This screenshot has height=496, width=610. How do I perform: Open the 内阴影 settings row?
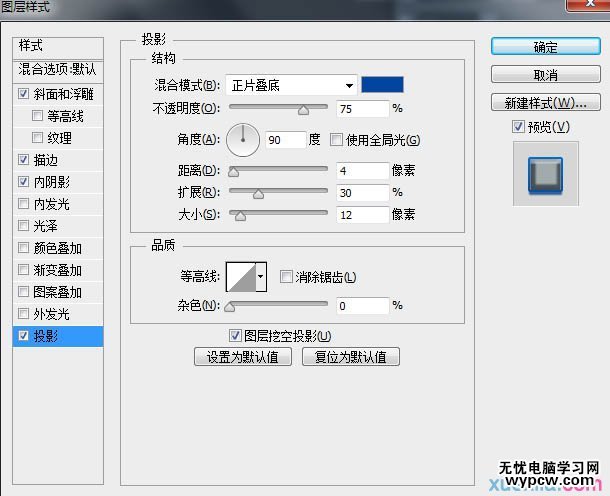coord(58,182)
